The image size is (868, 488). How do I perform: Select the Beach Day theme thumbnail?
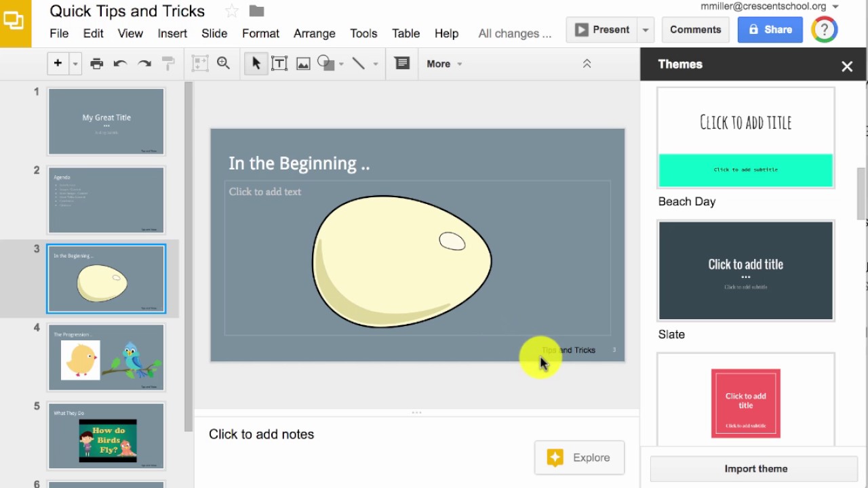746,138
